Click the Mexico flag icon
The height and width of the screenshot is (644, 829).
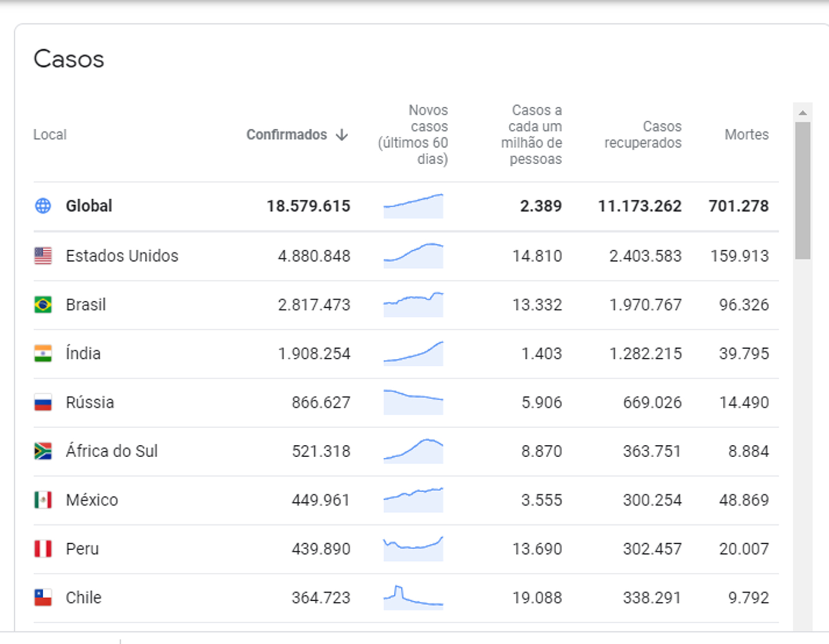[x=43, y=500]
